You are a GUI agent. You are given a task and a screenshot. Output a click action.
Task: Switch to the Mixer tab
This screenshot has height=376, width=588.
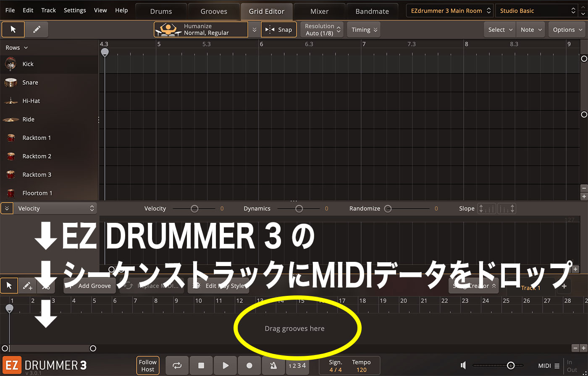319,11
